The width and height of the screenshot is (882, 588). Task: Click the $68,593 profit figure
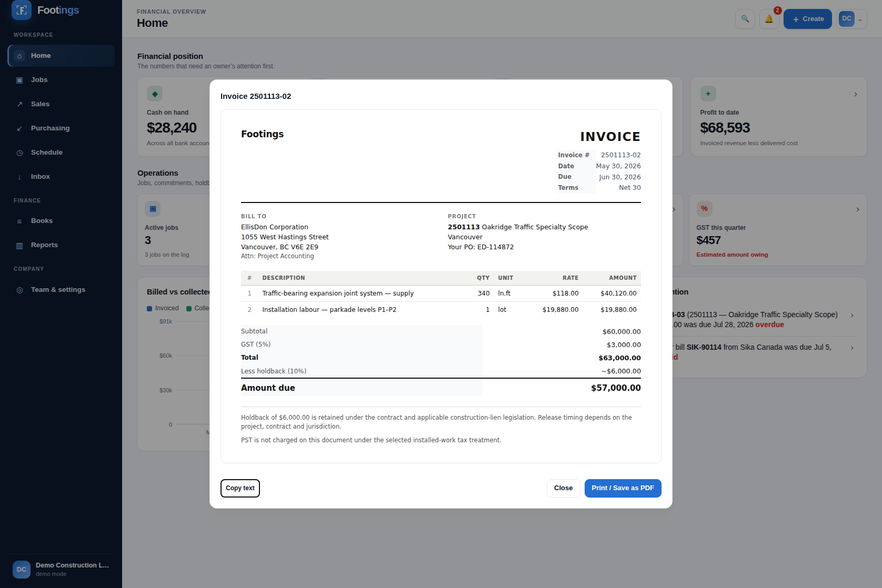click(725, 128)
